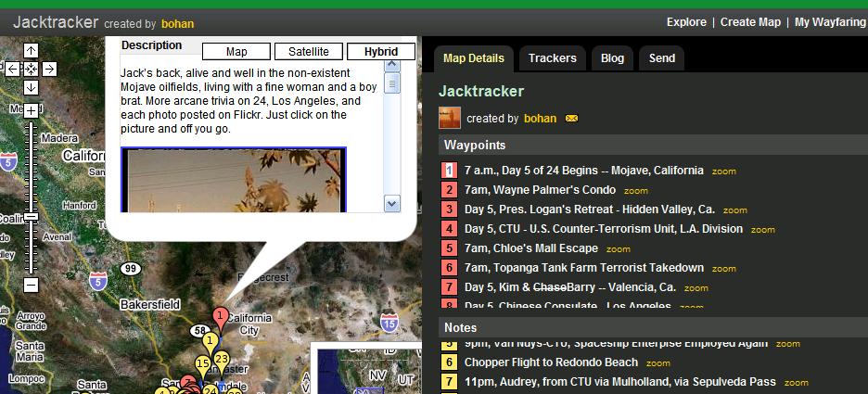Open the Trackers tab
The height and width of the screenshot is (394, 868).
pyautogui.click(x=553, y=58)
